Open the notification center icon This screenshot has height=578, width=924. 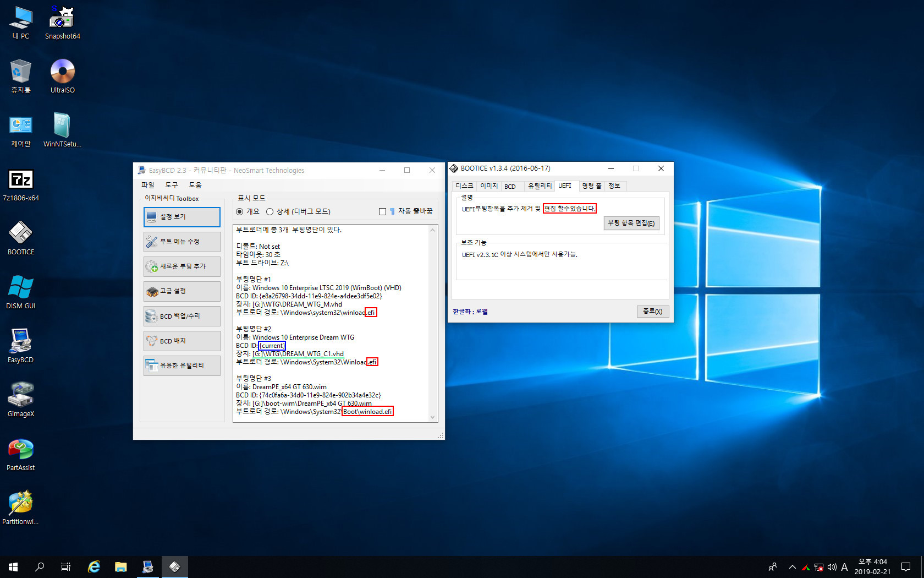coord(906,566)
